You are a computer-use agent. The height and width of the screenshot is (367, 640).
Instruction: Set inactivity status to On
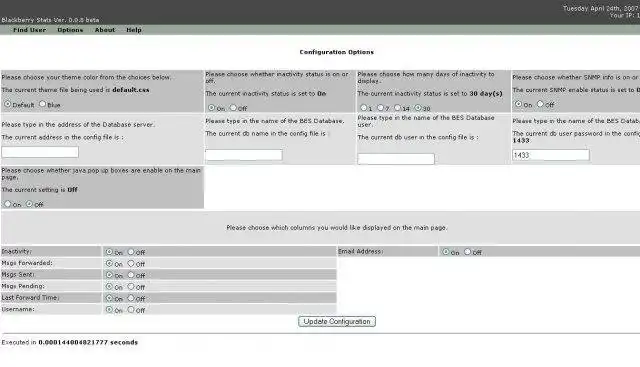[211, 108]
